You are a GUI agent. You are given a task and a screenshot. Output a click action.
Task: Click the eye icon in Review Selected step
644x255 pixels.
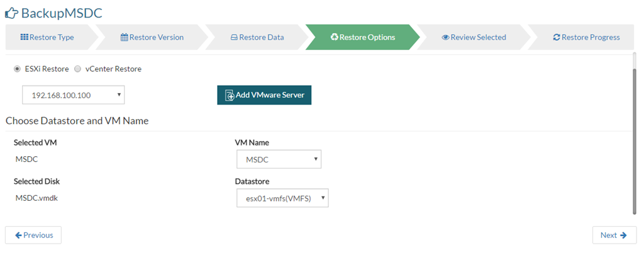[x=446, y=37]
